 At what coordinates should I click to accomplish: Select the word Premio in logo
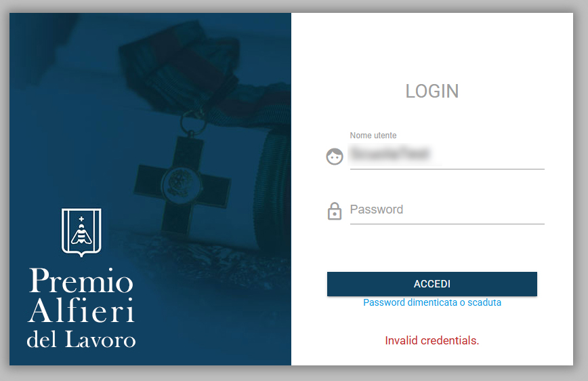click(x=81, y=281)
